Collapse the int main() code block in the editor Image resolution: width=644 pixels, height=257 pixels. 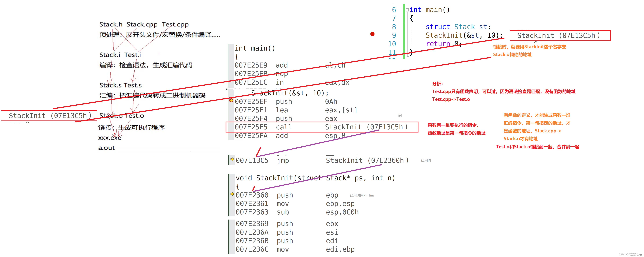pyautogui.click(x=407, y=10)
